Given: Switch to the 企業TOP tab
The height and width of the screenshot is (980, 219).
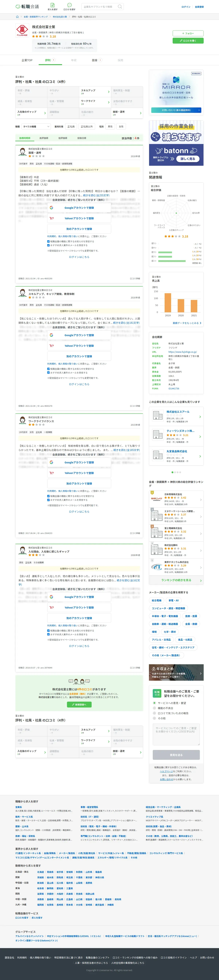Looking at the screenshot, I should coord(27,60).
